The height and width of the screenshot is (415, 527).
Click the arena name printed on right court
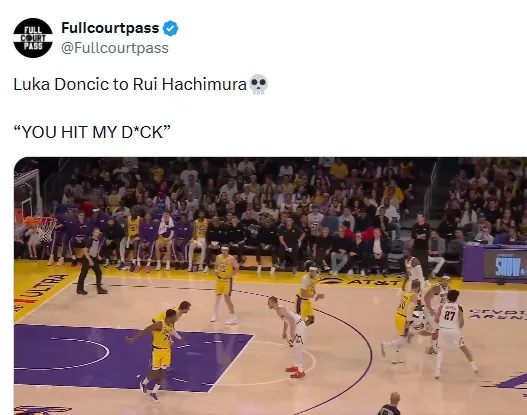tap(498, 315)
